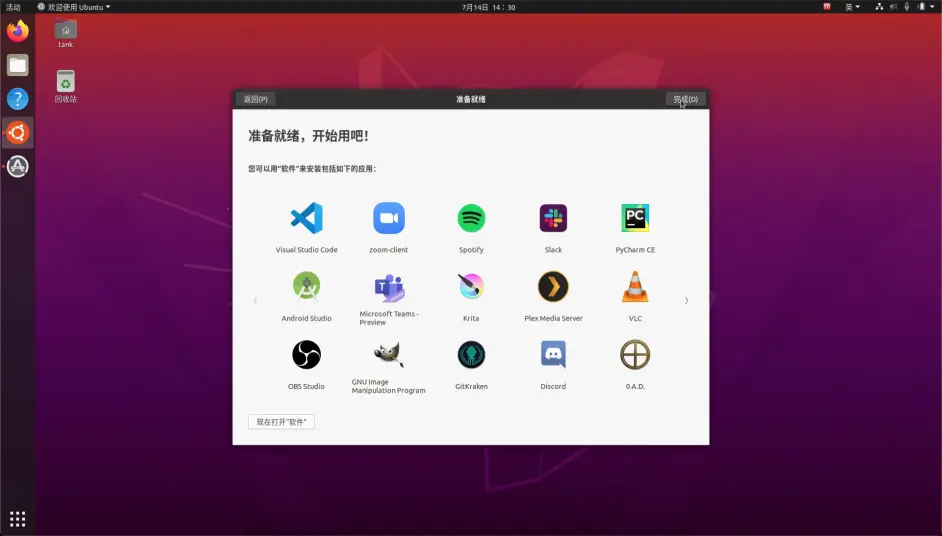Image resolution: width=942 pixels, height=536 pixels.
Task: Select the Discord app icon
Action: [x=553, y=355]
